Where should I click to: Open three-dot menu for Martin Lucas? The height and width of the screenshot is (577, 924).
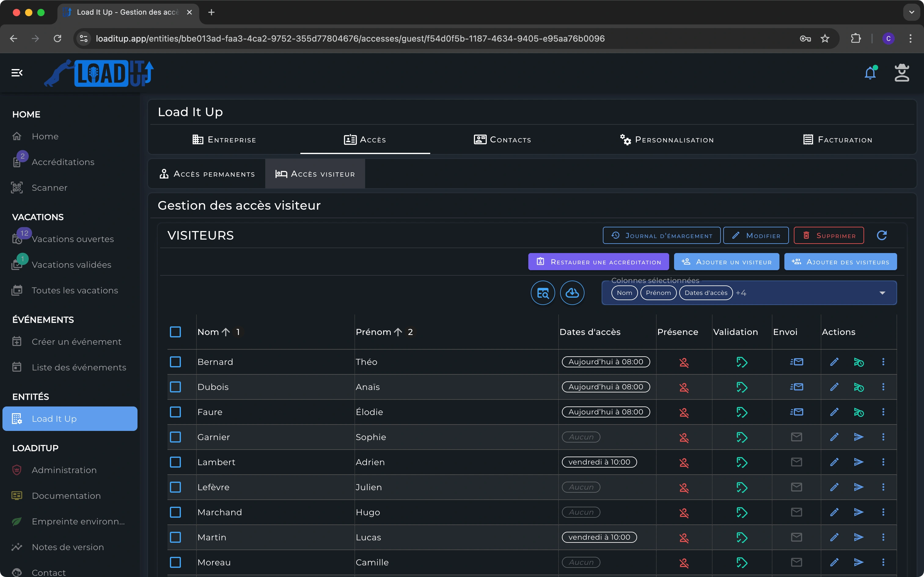883,537
